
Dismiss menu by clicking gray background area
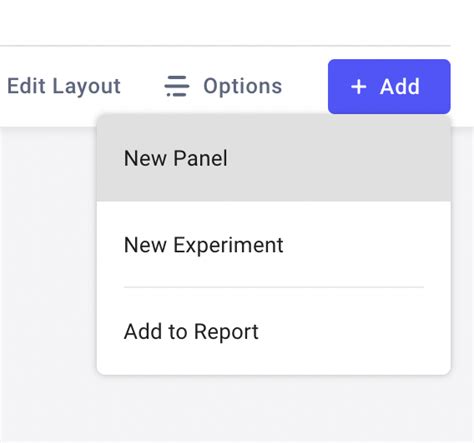point(48,267)
